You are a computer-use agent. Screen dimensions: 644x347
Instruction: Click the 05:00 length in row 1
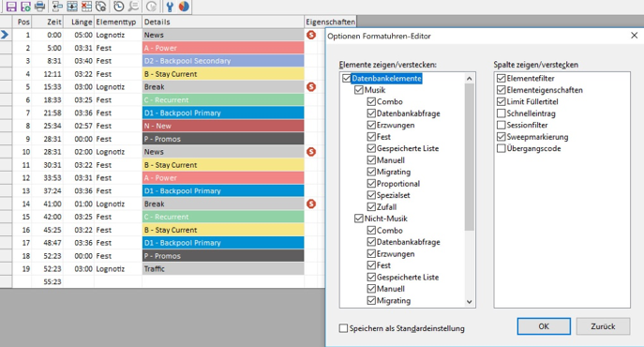[83, 35]
